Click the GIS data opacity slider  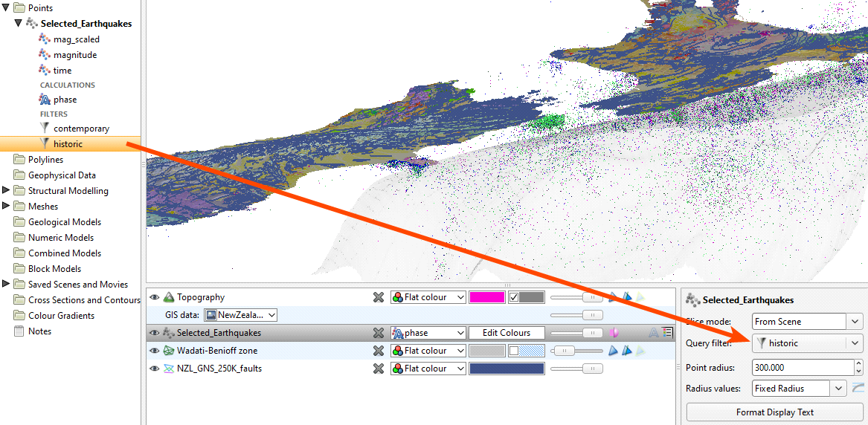click(x=576, y=315)
